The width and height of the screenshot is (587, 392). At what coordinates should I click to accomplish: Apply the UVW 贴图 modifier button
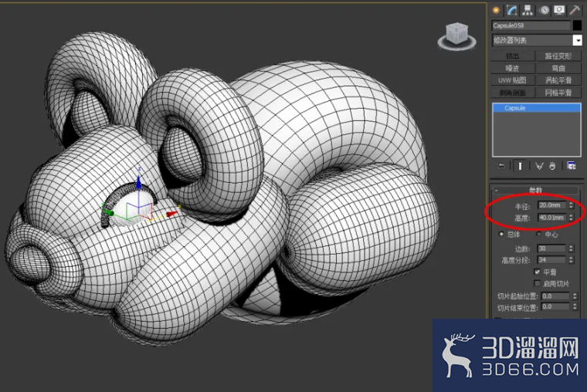tap(513, 80)
